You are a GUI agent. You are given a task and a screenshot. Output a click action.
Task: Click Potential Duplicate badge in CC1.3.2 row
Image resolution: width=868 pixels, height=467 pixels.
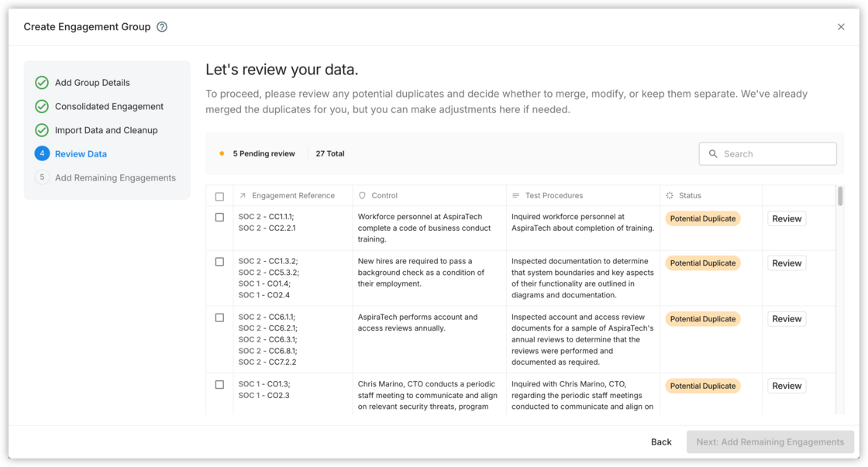point(702,263)
